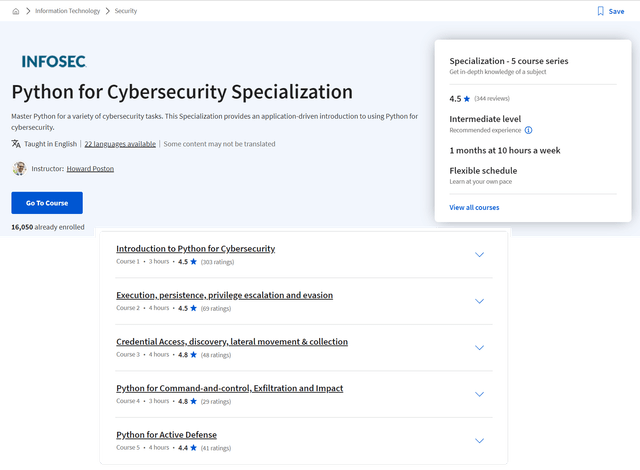Click the star rating in summary card
Screen dimensions: 640x470
(x=469, y=99)
